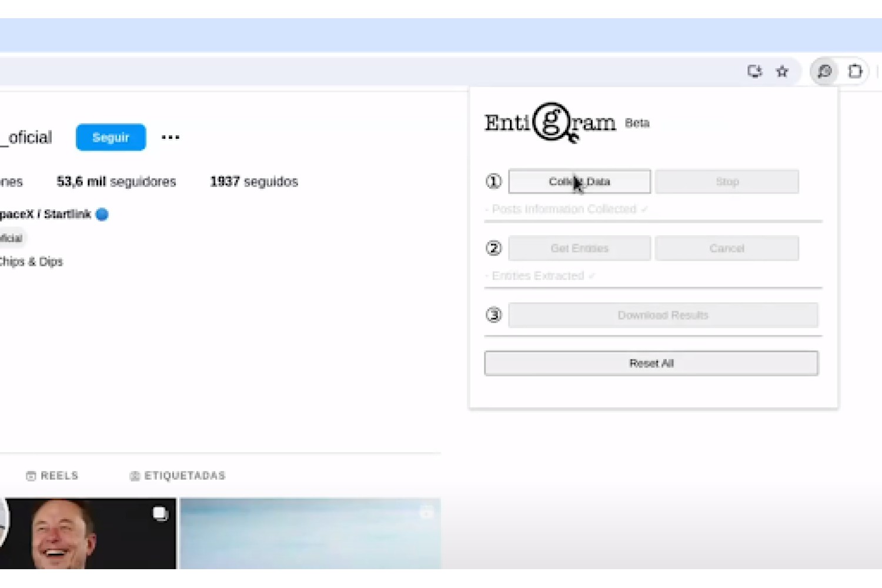Screen dimensions: 882x588
Task: Click the Reset All button
Action: pyautogui.click(x=651, y=363)
